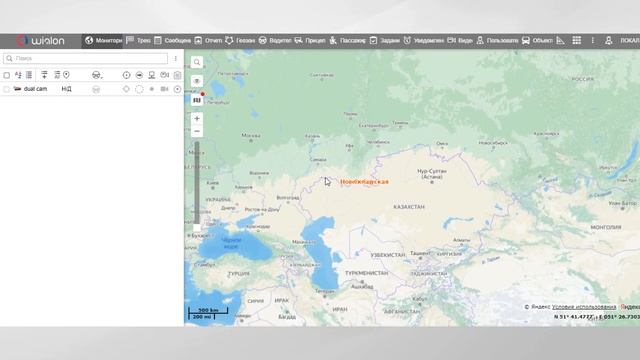Screen dimensions: 640x360
Task: Open the Tracks tab
Action: (138, 40)
